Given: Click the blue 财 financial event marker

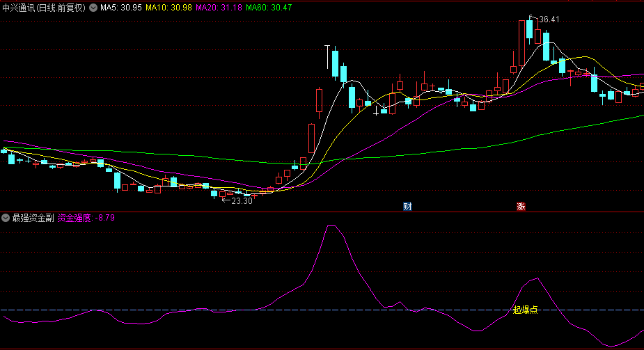Looking at the screenshot, I should click(407, 207).
